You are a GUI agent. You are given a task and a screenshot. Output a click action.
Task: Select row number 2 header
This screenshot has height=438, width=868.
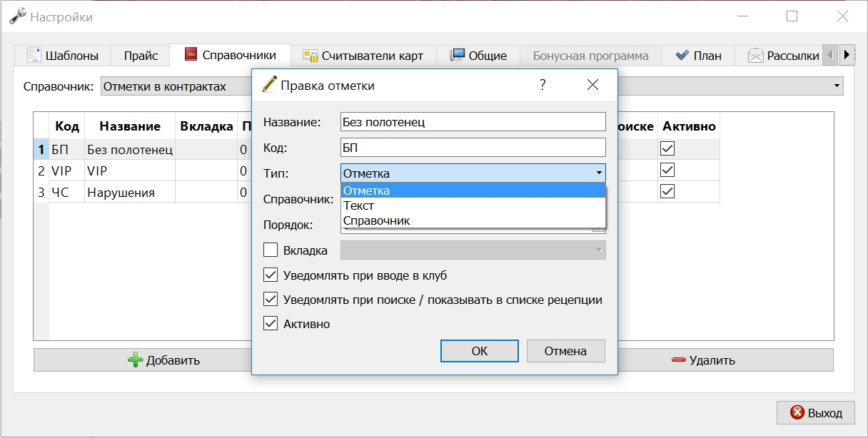[41, 171]
